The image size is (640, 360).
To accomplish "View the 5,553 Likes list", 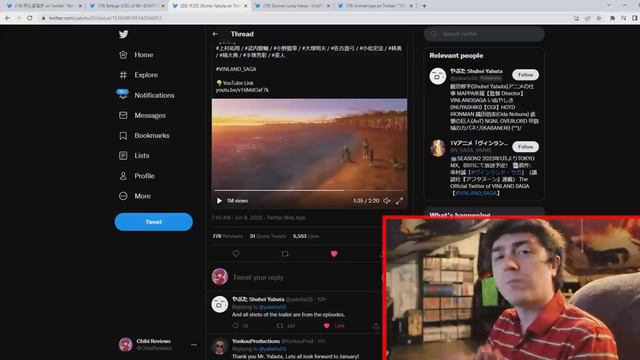I will coord(306,236).
